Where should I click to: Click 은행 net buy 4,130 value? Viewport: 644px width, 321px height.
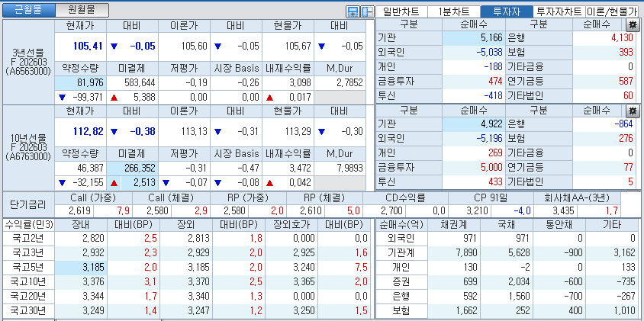tap(604, 38)
